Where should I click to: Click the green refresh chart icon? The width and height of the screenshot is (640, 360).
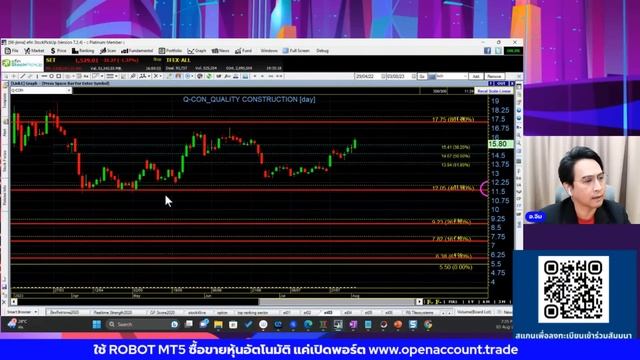tap(209, 76)
